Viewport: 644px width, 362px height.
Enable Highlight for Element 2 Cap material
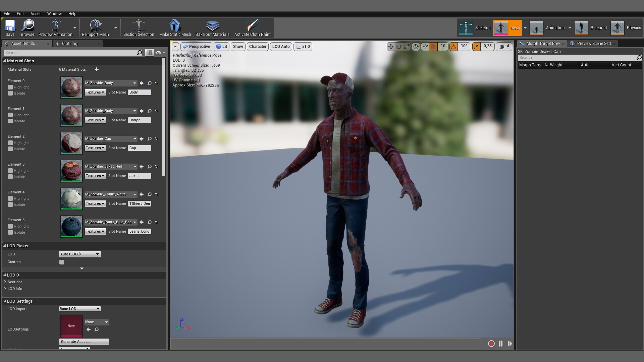pos(10,143)
